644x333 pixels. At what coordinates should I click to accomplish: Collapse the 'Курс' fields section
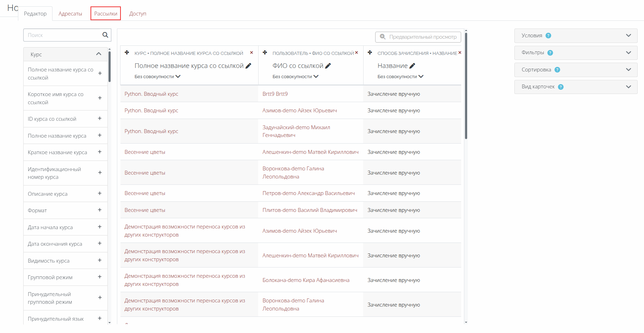(99, 54)
